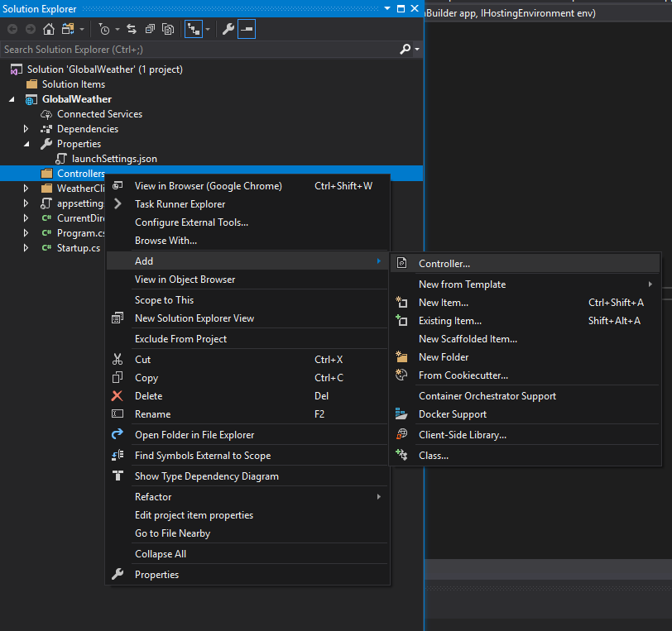Click the Copy icon in the context menu
This screenshot has height=631, width=672.
(x=118, y=377)
